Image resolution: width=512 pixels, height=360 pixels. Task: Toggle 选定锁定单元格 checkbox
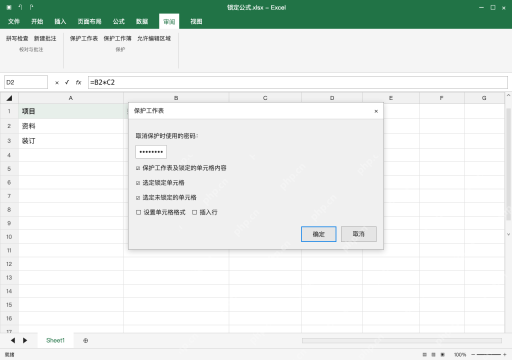(138, 183)
